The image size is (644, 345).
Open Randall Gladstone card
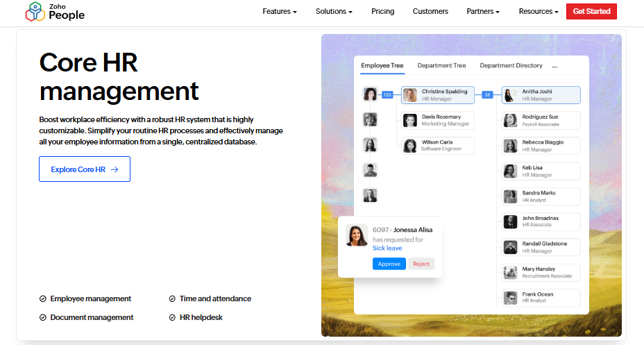click(x=541, y=247)
